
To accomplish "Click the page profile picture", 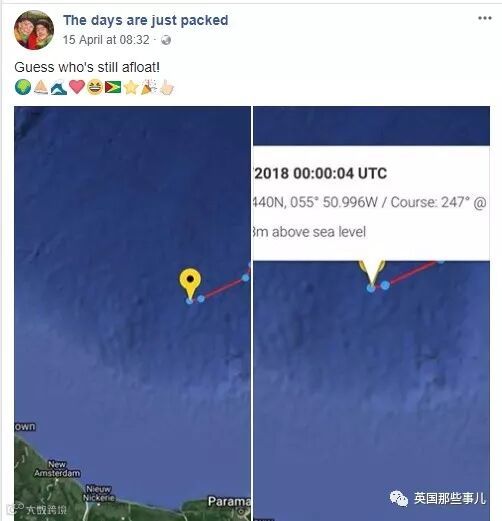I will (34, 30).
